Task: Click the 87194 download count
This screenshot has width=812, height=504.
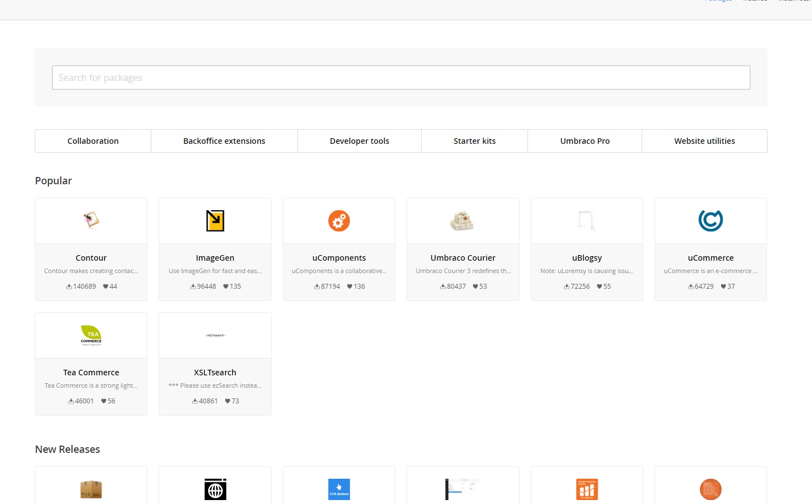Action: pyautogui.click(x=331, y=287)
